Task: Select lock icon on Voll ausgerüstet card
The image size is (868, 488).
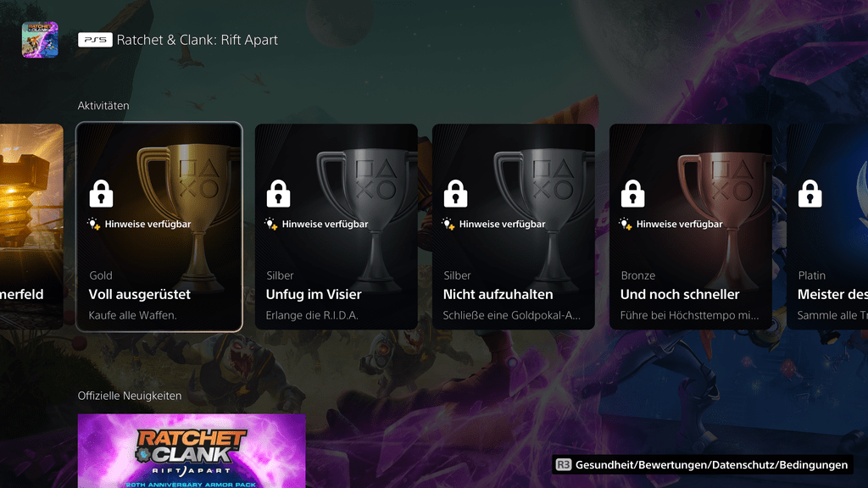Action: tap(102, 194)
